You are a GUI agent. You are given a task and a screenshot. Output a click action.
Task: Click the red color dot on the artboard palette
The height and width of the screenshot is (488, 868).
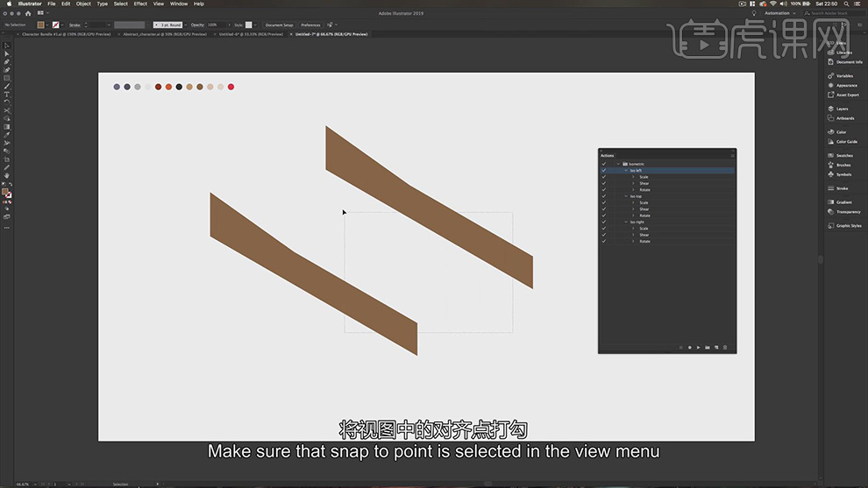pos(231,87)
